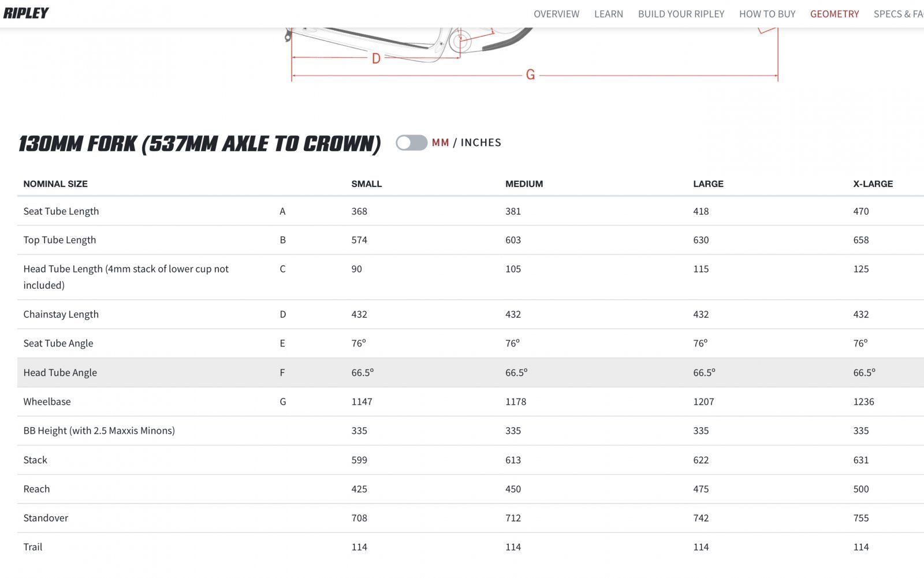The image size is (924, 578).
Task: Click the Large size column header
Action: coord(708,184)
